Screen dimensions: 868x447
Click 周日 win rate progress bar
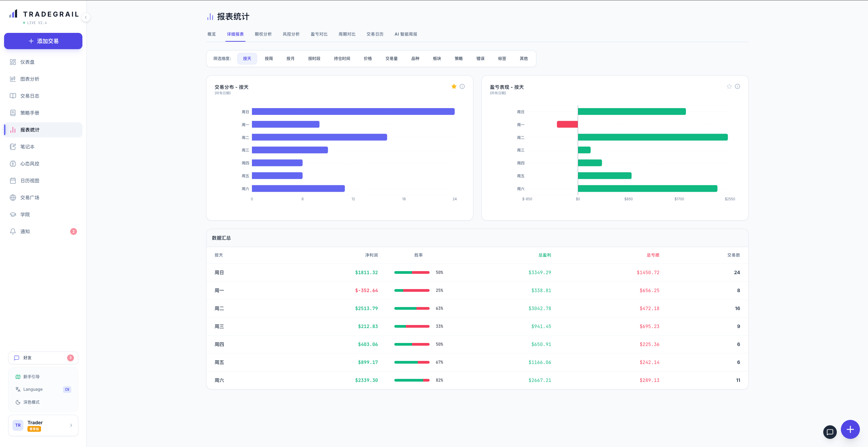(412, 272)
